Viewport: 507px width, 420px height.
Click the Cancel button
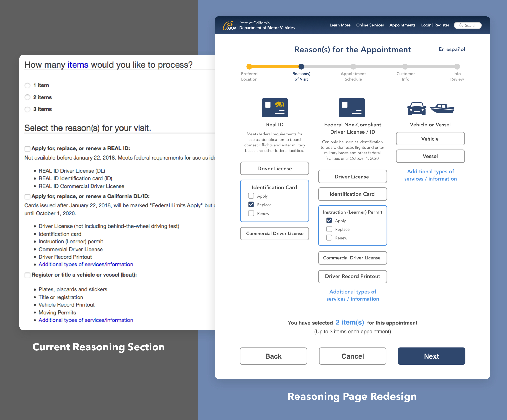[x=353, y=356]
